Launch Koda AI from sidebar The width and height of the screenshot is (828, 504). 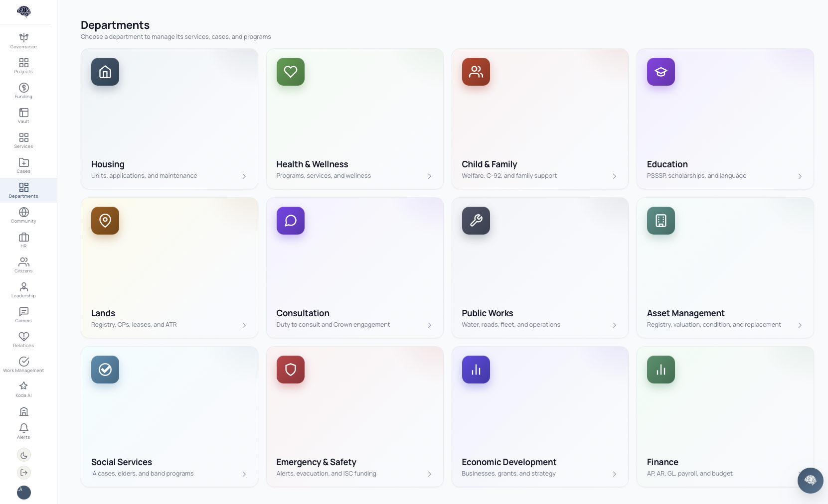pyautogui.click(x=23, y=389)
